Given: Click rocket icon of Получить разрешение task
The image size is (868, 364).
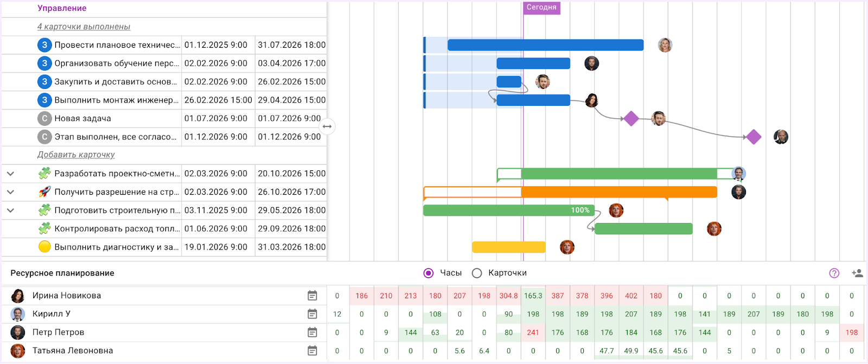Looking at the screenshot, I should coord(44,192).
